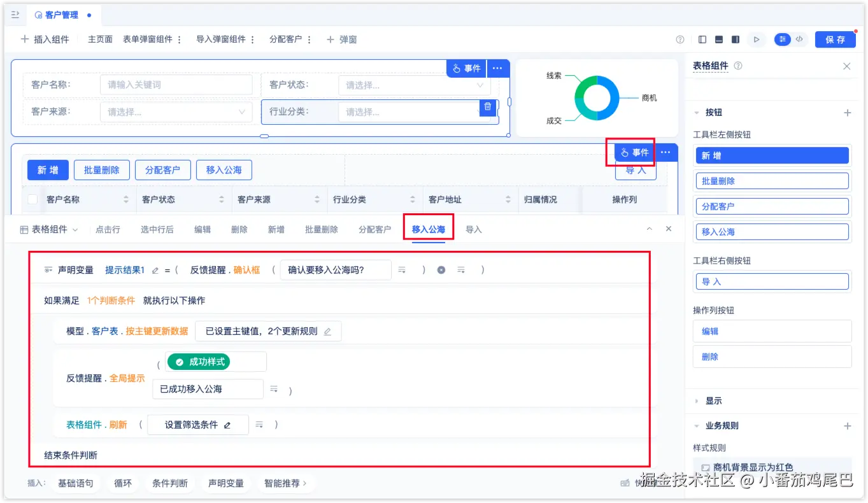Collapse event panel with up chevron
868x503 pixels.
click(650, 229)
